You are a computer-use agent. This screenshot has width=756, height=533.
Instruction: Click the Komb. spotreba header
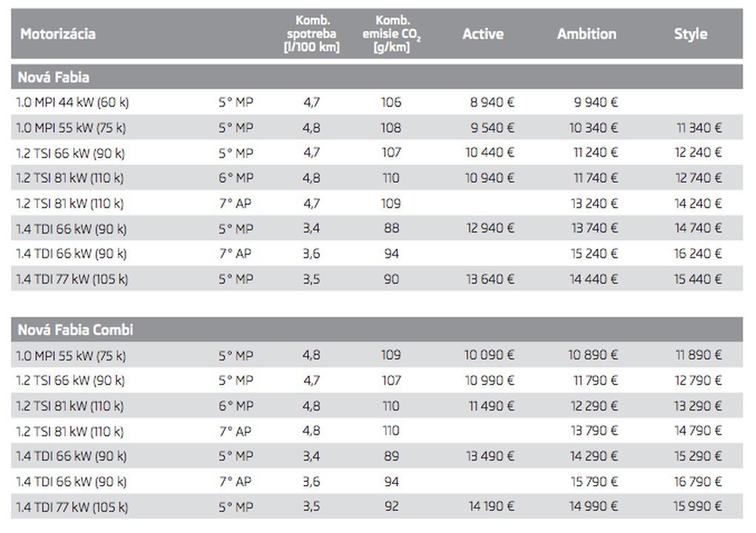coord(311,34)
